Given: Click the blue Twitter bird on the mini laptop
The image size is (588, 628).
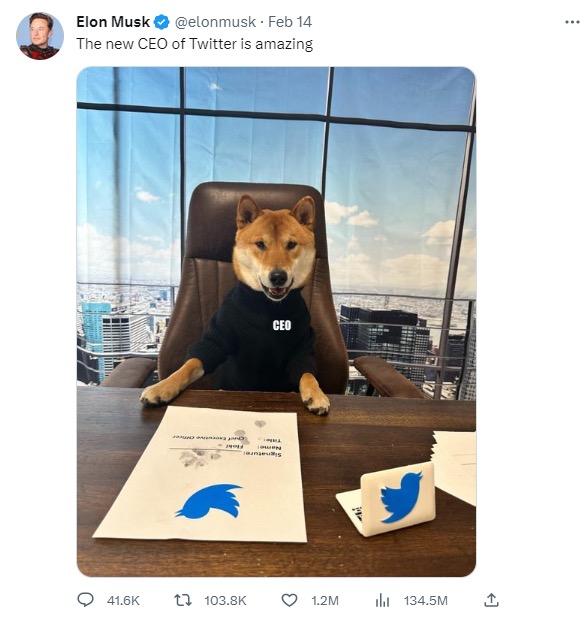Looking at the screenshot, I should pos(401,497).
